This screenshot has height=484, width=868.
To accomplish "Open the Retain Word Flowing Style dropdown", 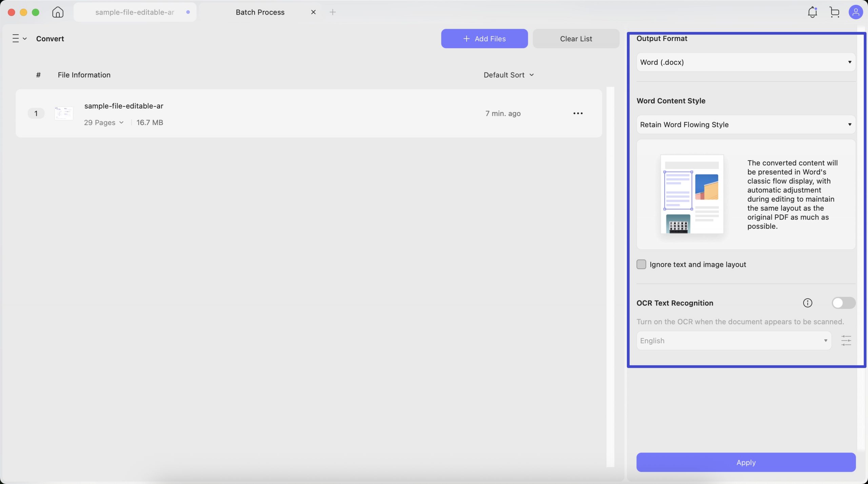I will click(x=746, y=125).
